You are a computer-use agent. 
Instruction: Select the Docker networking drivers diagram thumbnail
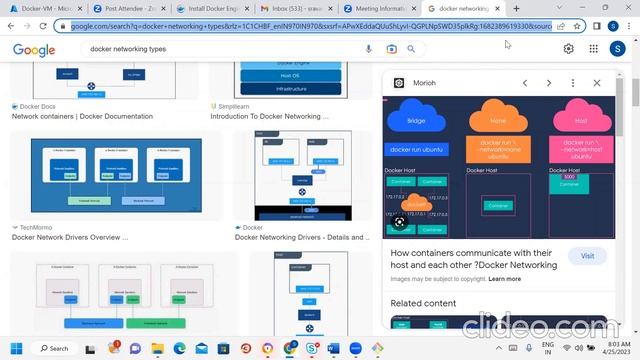(x=303, y=176)
